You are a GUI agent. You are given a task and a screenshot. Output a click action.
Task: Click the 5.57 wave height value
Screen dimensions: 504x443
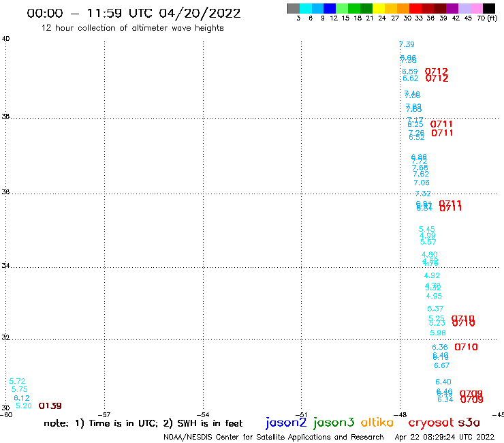(x=428, y=242)
